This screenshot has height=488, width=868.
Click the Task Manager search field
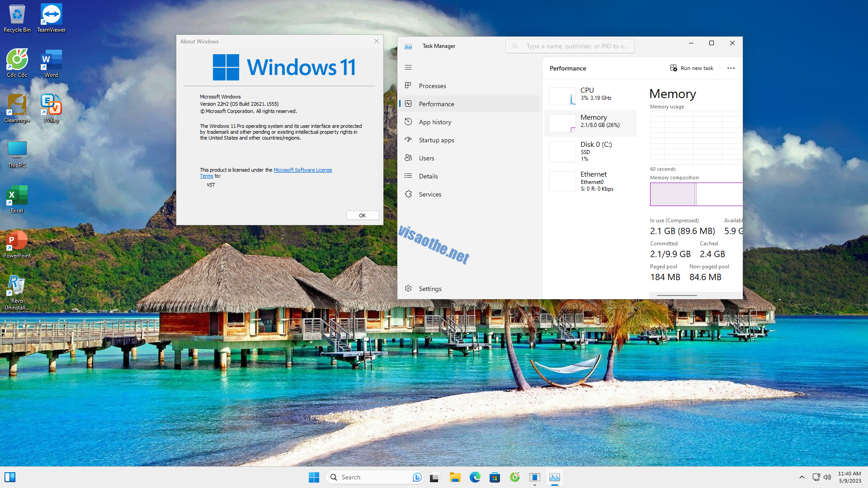click(x=570, y=46)
